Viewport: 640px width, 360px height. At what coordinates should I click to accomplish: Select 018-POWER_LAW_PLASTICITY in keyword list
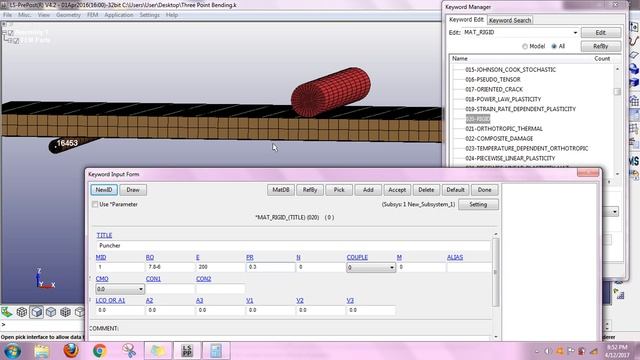click(503, 99)
